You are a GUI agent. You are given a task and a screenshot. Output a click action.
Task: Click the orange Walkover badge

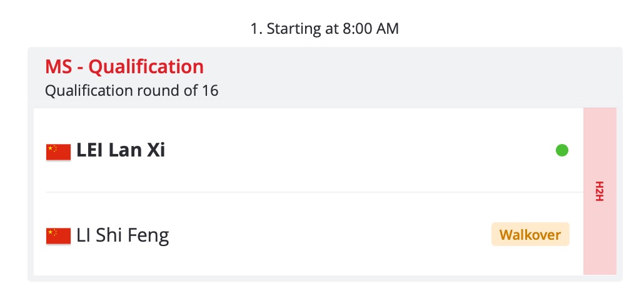coord(530,234)
